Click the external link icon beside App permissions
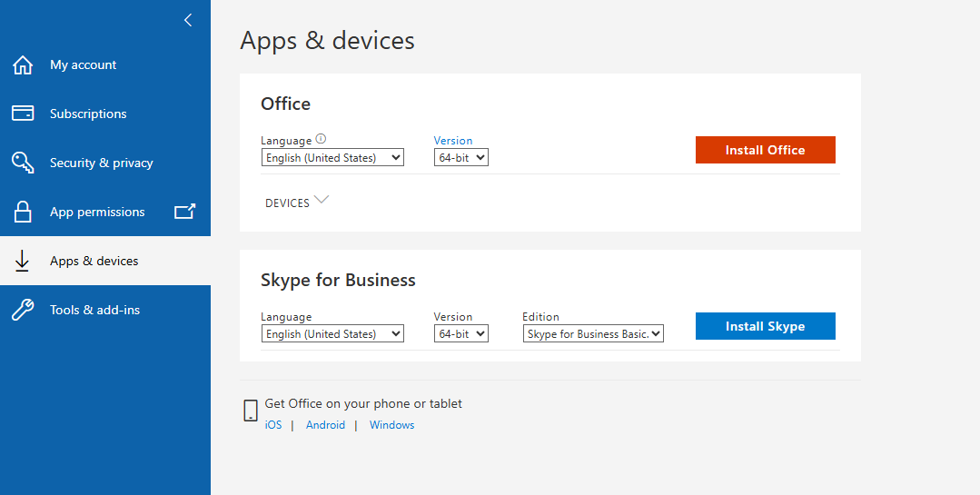This screenshot has width=980, height=495. (184, 212)
